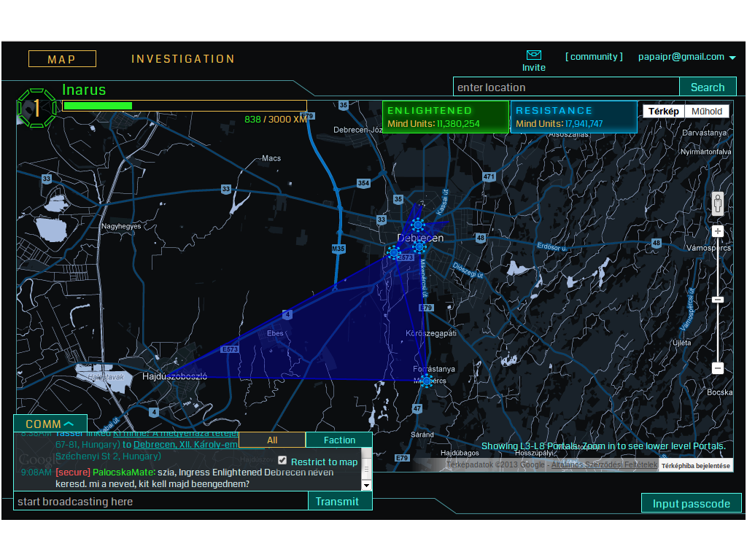Click the Invite label text
The height and width of the screenshot is (560, 747).
coord(533,68)
